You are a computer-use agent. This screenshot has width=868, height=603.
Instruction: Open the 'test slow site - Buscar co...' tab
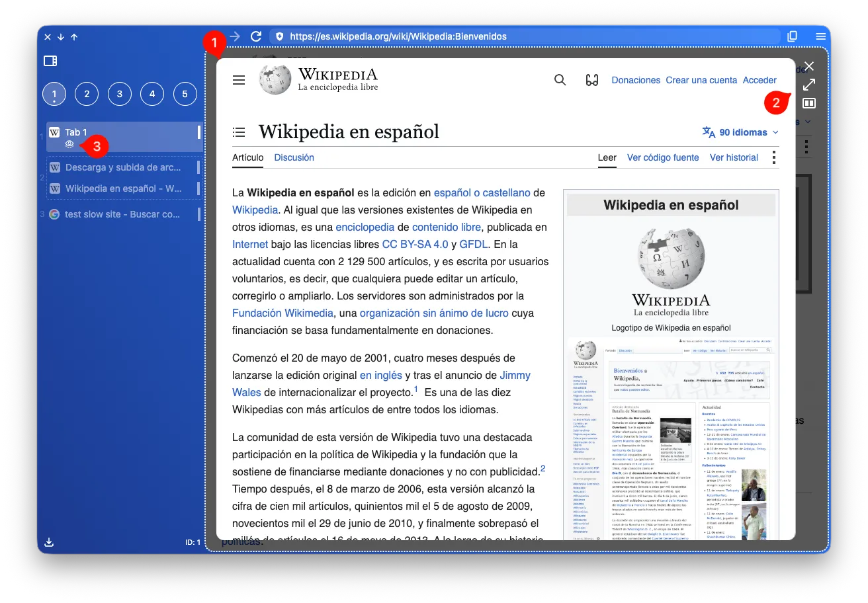coord(124,214)
